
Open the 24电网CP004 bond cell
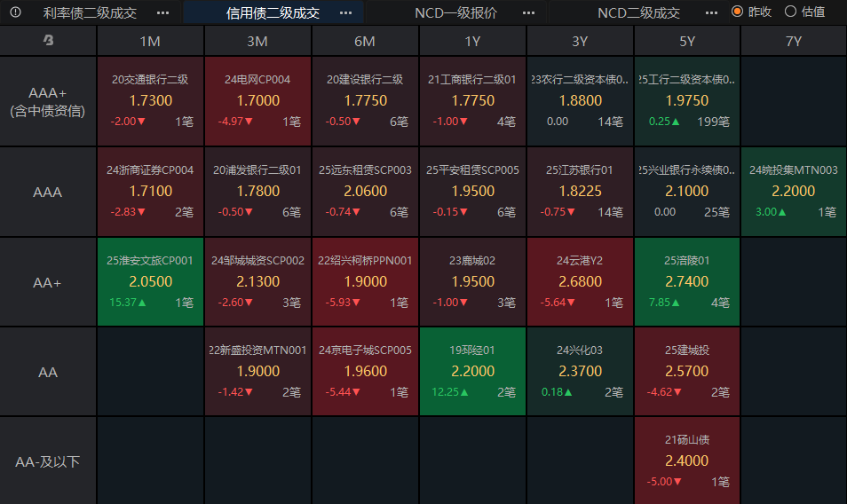(257, 101)
